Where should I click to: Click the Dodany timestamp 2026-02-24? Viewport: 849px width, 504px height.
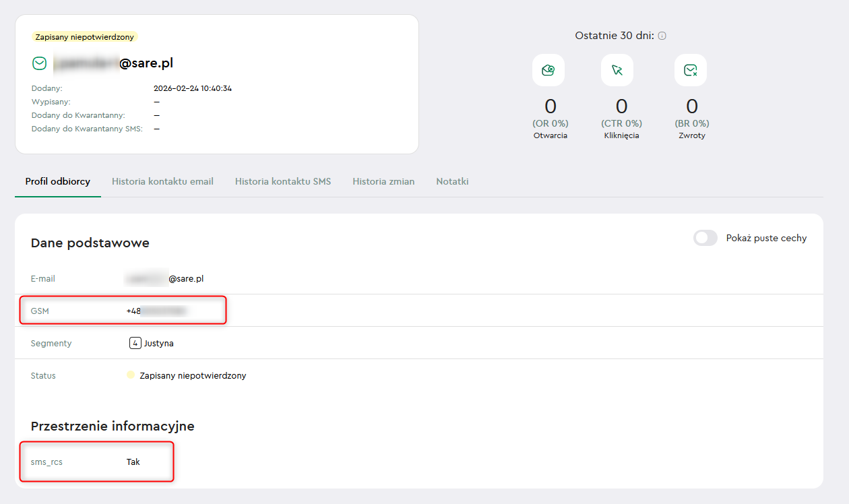(193, 88)
